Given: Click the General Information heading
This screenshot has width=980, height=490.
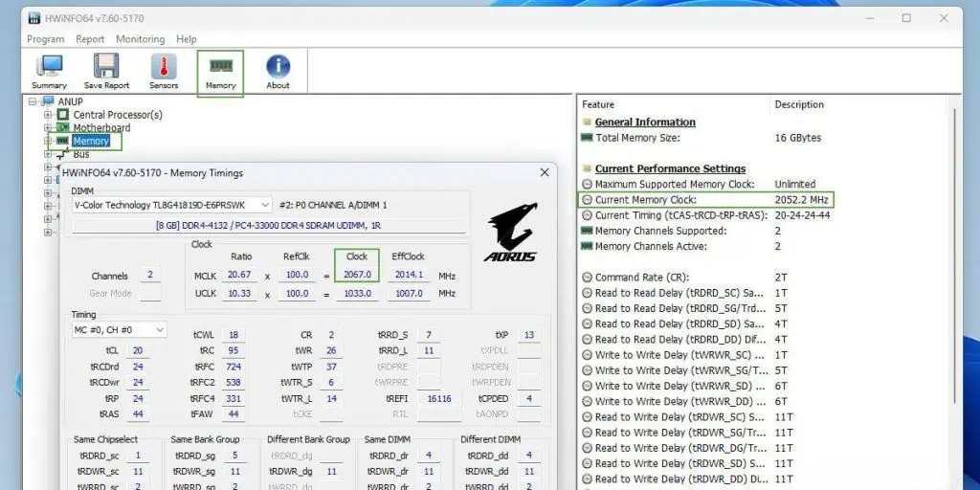Looking at the screenshot, I should 645,122.
